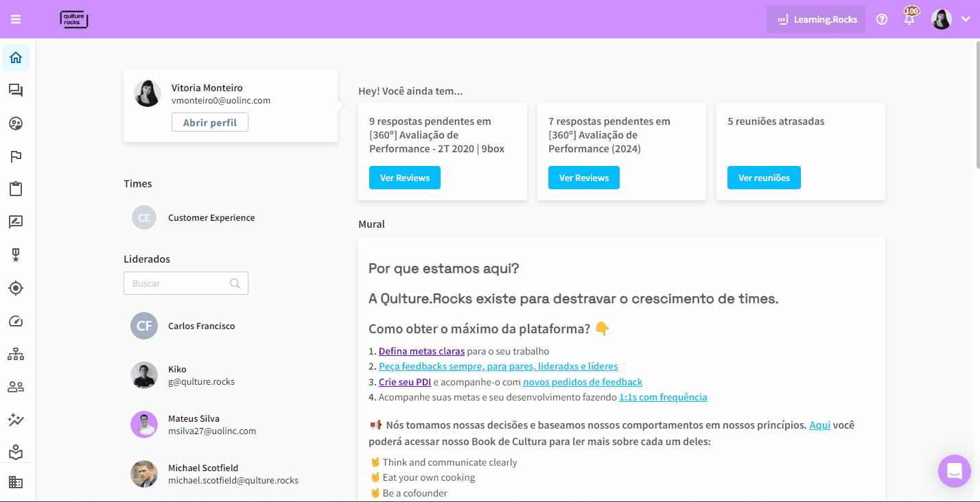Open the help question mark icon
The image size is (980, 502).
point(882,19)
